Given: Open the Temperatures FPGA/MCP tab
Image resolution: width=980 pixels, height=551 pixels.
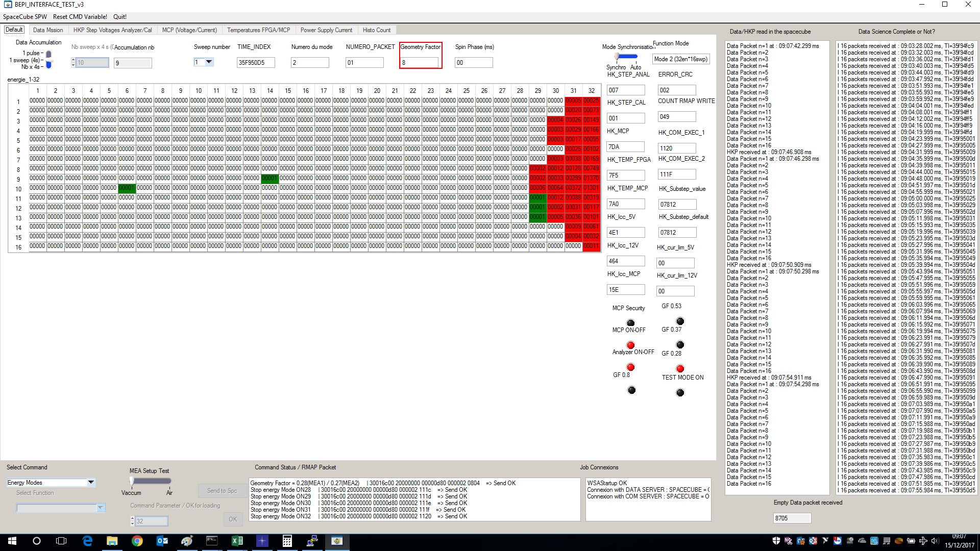Looking at the screenshot, I should 259,30.
